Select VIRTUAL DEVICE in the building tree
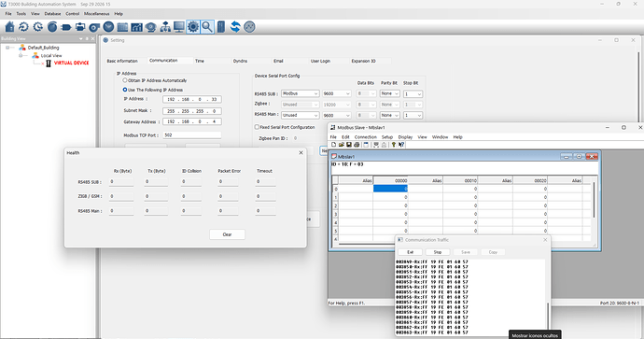The height and width of the screenshot is (339, 644). 72,63
